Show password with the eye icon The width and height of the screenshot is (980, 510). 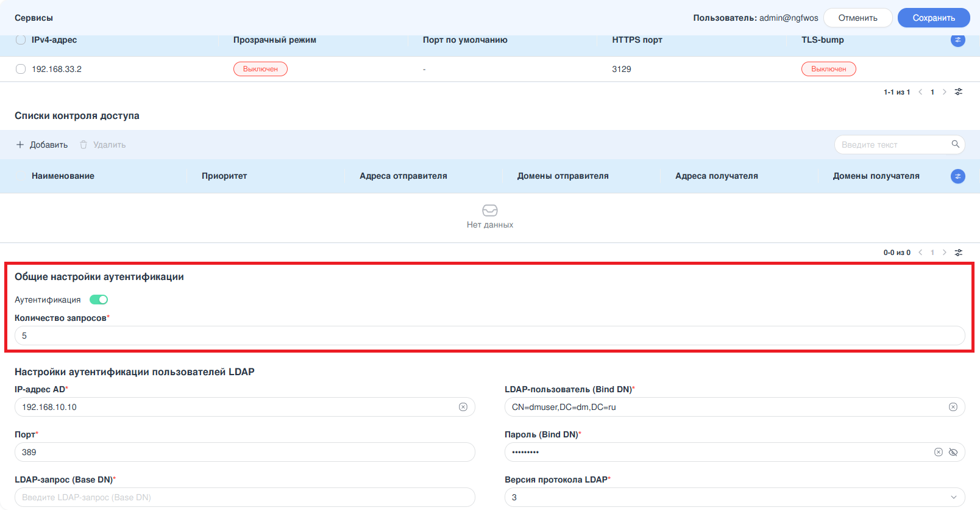(x=953, y=452)
